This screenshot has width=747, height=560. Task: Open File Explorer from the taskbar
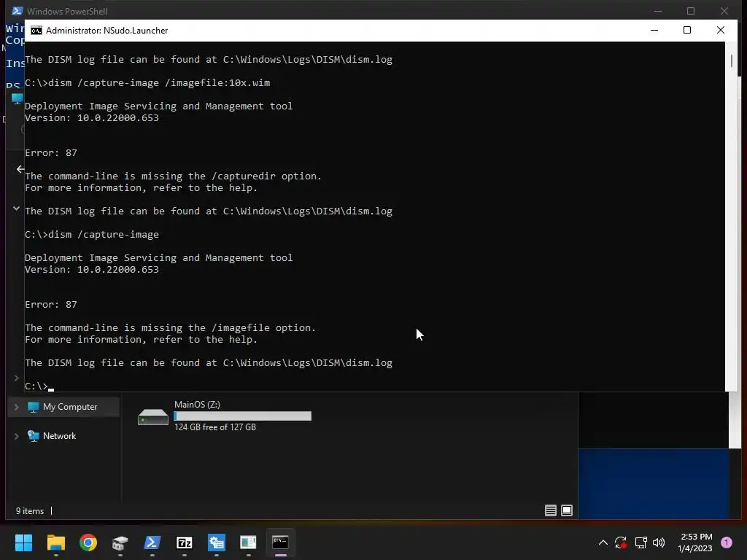click(x=55, y=542)
